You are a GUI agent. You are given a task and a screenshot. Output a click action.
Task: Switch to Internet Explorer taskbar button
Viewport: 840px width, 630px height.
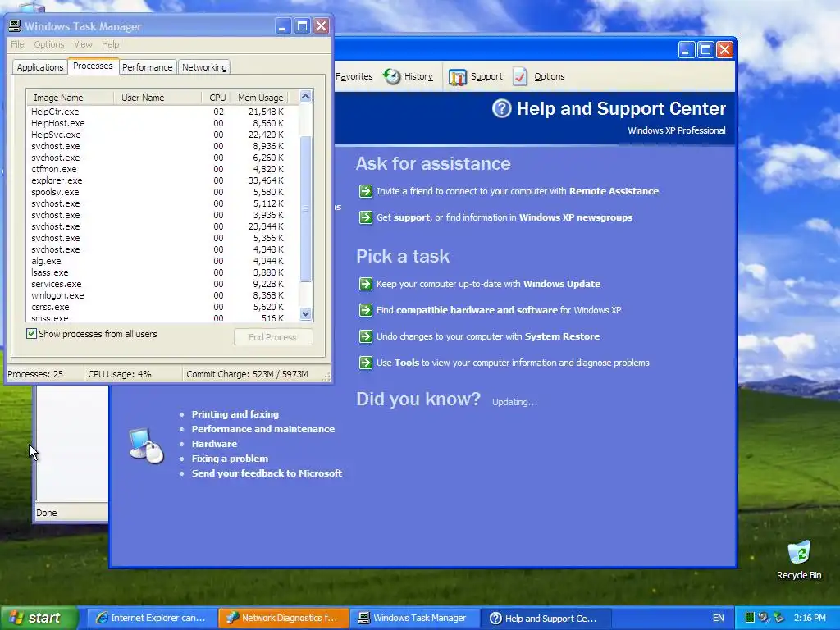pos(151,618)
